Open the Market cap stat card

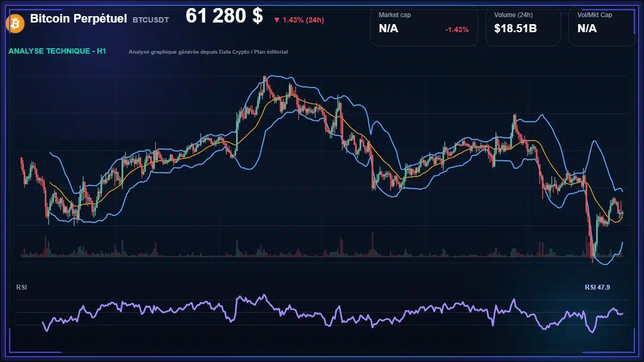tap(424, 26)
